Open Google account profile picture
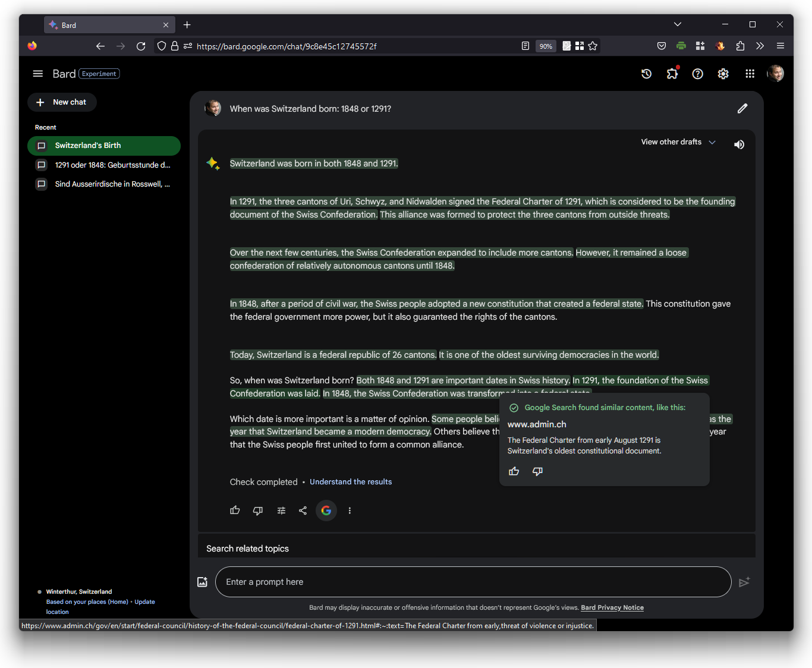812x668 pixels. point(776,74)
